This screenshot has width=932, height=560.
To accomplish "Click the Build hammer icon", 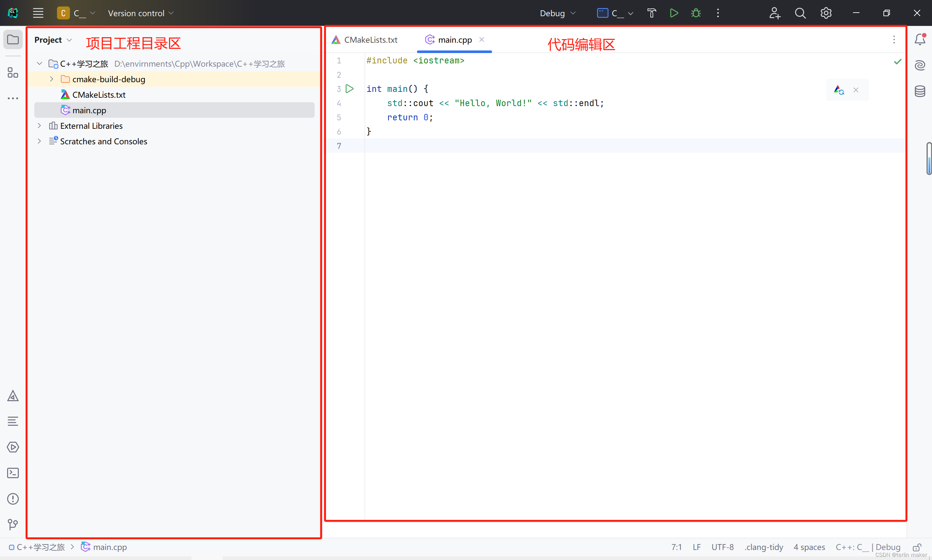I will [x=652, y=13].
